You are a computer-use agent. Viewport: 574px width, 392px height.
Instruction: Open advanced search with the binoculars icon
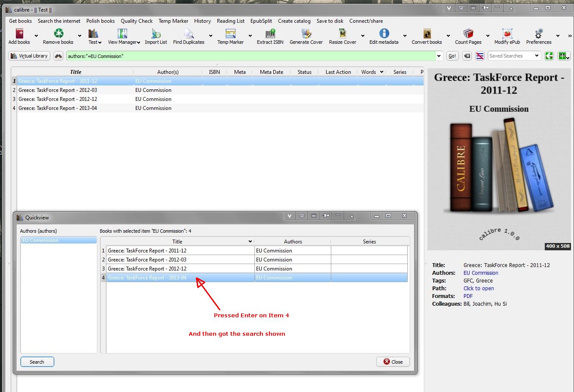pos(58,56)
